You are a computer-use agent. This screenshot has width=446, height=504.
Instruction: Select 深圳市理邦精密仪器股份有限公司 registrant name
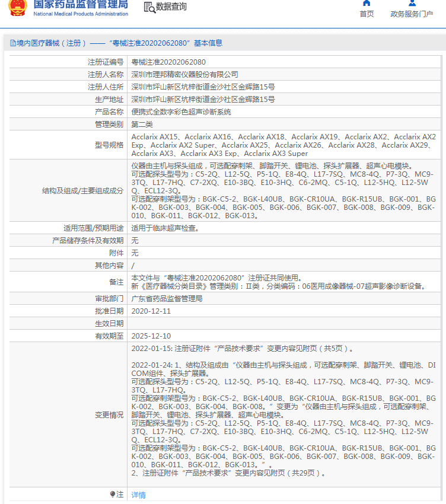point(184,75)
